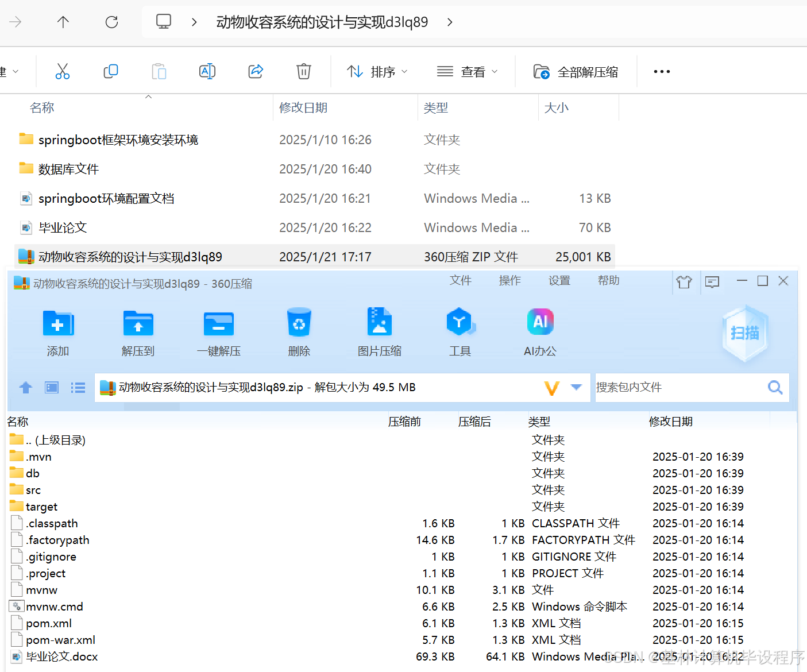
Task: Open the 帮助 menu in 360压缩
Action: click(609, 280)
